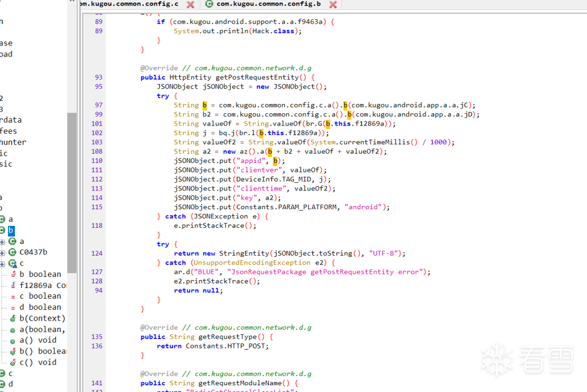Click field icon beside d boolean

click(x=13, y=307)
